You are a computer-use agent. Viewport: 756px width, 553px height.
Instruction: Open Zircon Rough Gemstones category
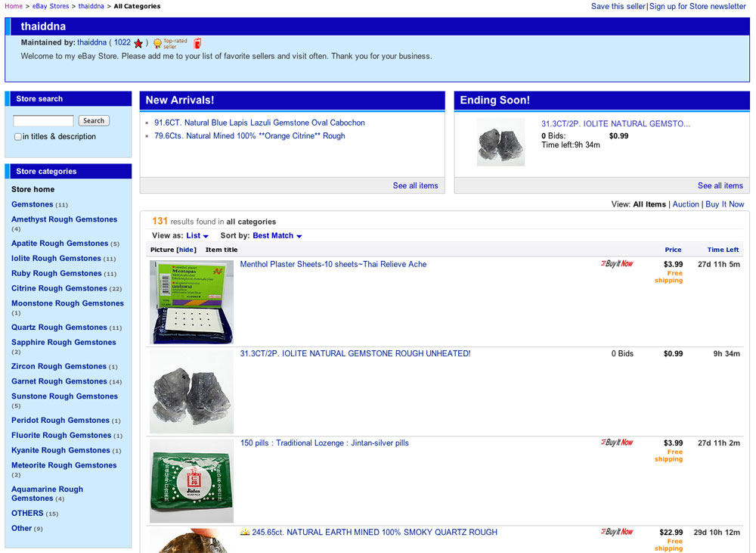tap(59, 366)
